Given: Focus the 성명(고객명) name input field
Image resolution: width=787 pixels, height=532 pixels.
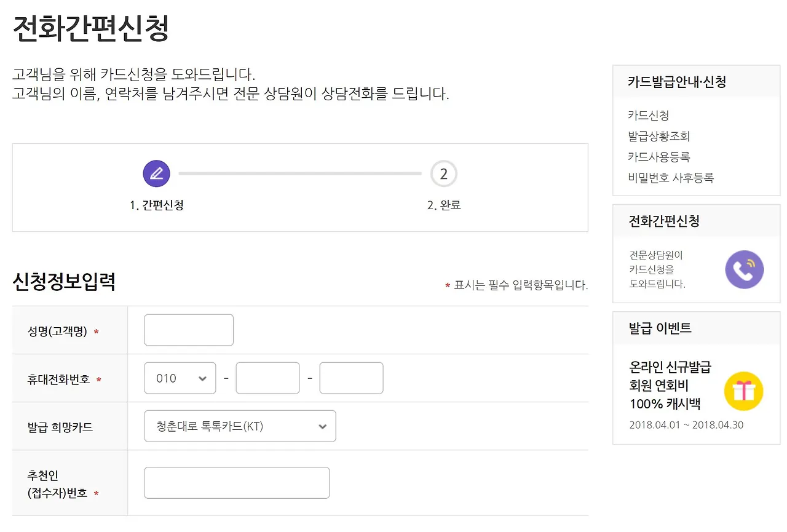Looking at the screenshot, I should 189,330.
